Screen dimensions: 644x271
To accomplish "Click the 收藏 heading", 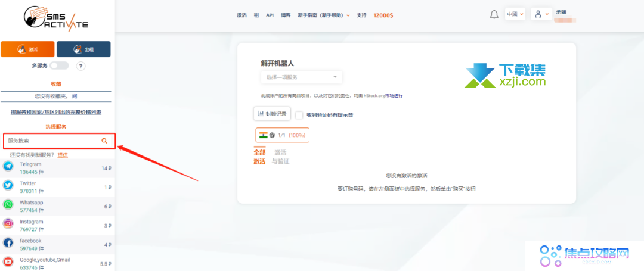I will tap(56, 83).
